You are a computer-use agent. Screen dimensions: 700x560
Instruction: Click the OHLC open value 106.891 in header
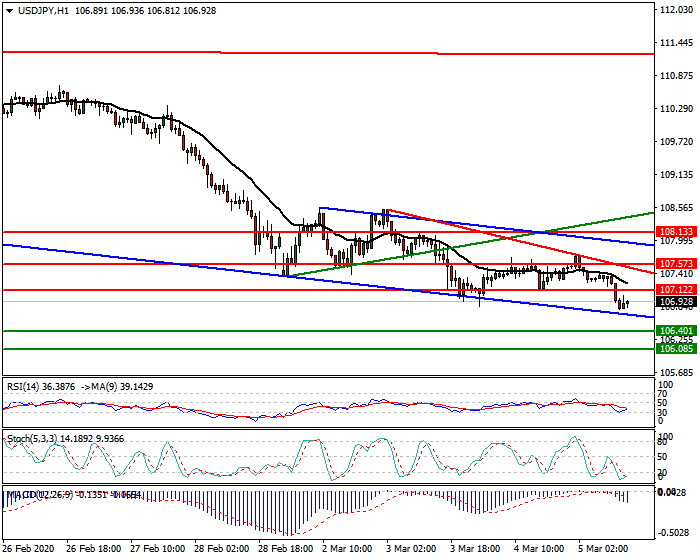coord(92,11)
